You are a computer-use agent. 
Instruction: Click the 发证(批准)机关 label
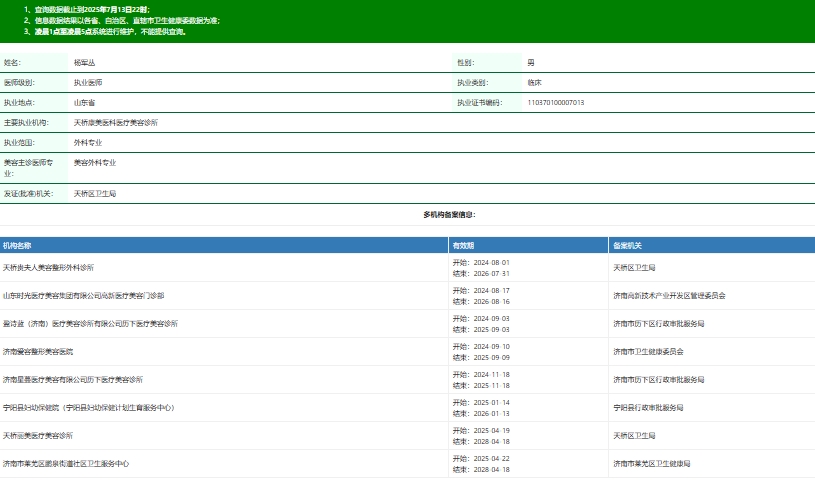click(x=29, y=194)
